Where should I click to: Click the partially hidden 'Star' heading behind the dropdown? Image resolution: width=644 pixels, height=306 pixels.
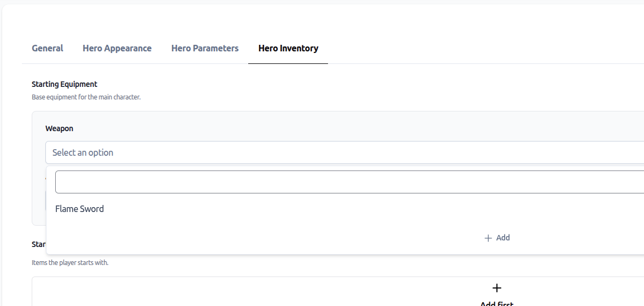tap(38, 244)
